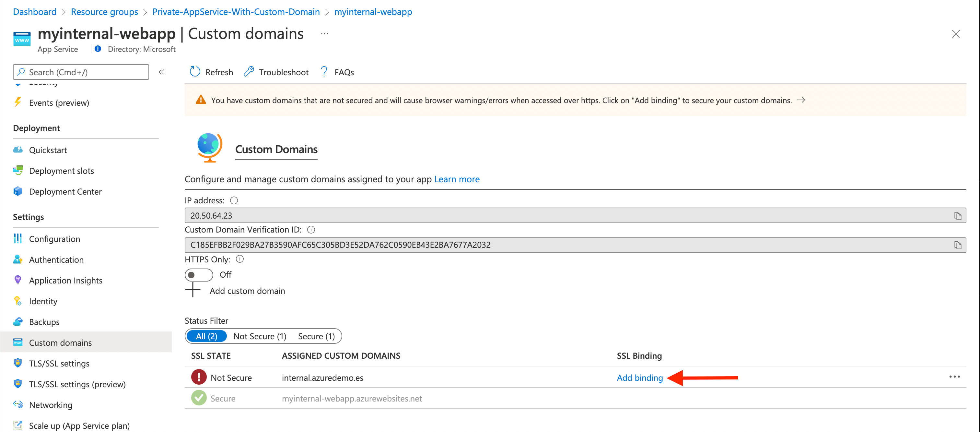Viewport: 980px width, 432px height.
Task: Show info tooltip for IP address
Action: point(234,200)
